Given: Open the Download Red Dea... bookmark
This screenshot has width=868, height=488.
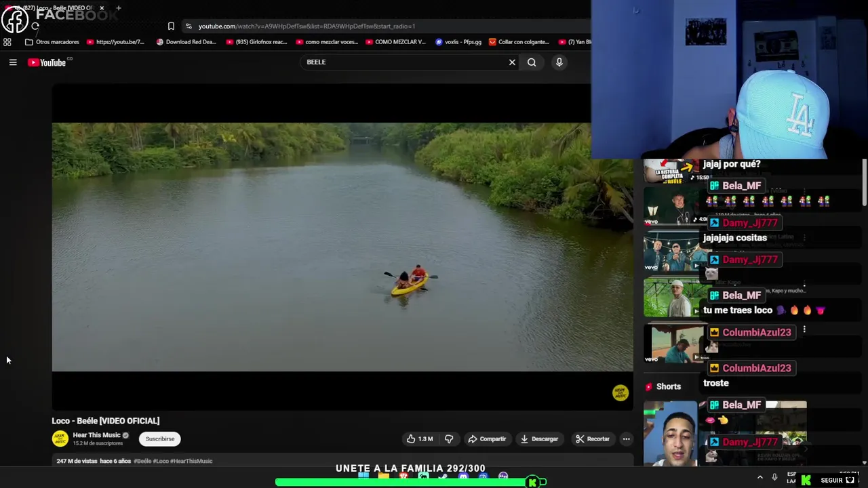Looking at the screenshot, I should click(186, 42).
